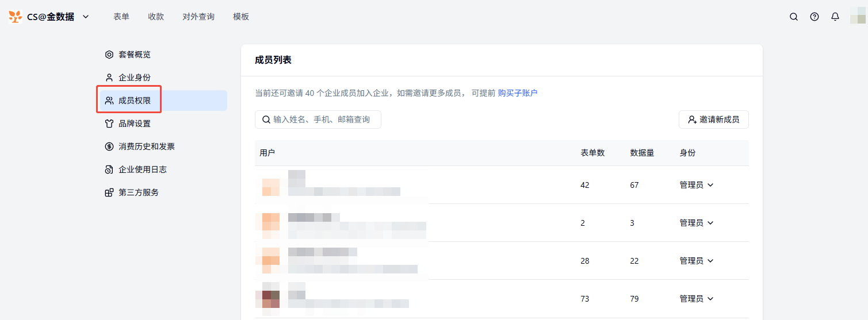This screenshot has height=320, width=868.
Task: Focus the member search input field
Action: coord(321,119)
